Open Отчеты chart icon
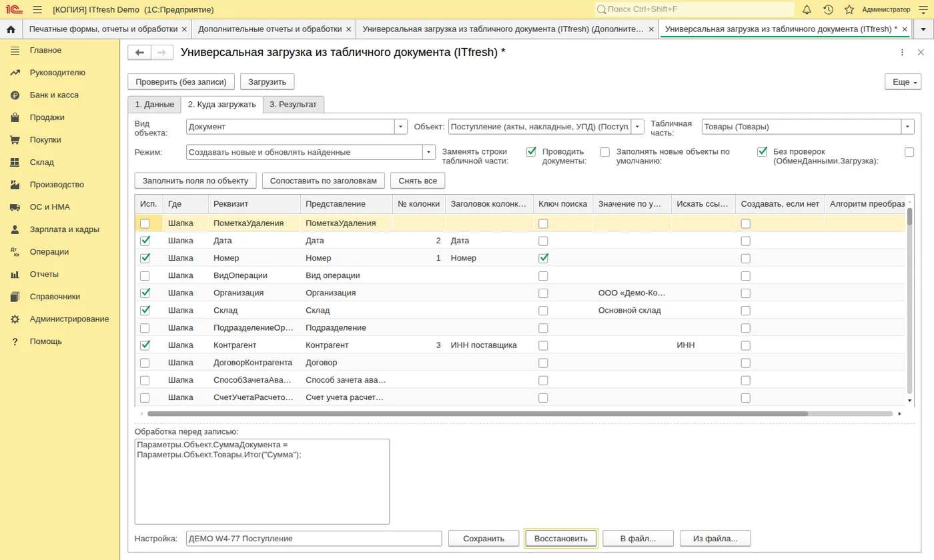Image resolution: width=934 pixels, height=560 pixels. (x=15, y=274)
